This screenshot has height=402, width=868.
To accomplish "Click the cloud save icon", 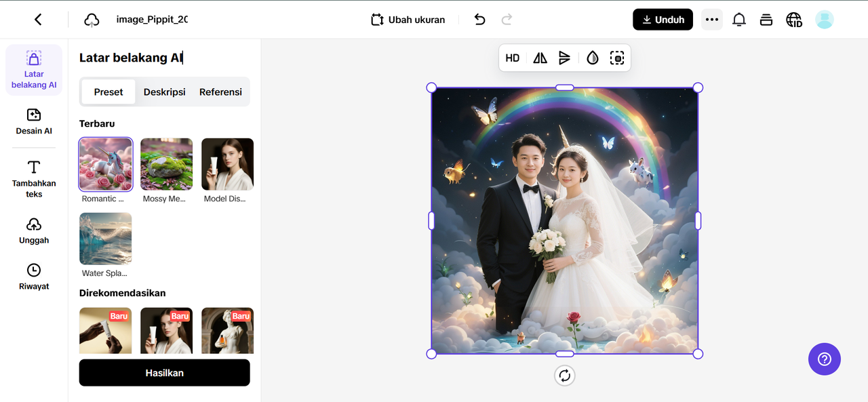I will click(x=92, y=20).
